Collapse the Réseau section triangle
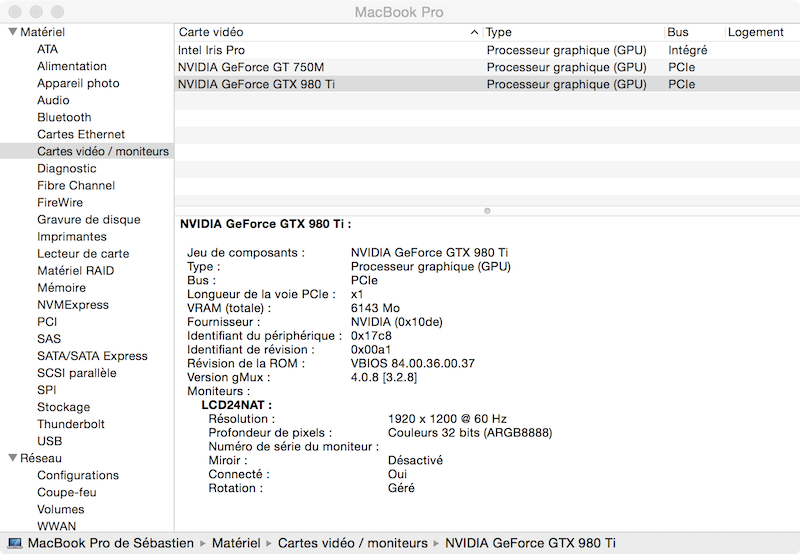Screen dimensions: 800x554 coord(12,458)
